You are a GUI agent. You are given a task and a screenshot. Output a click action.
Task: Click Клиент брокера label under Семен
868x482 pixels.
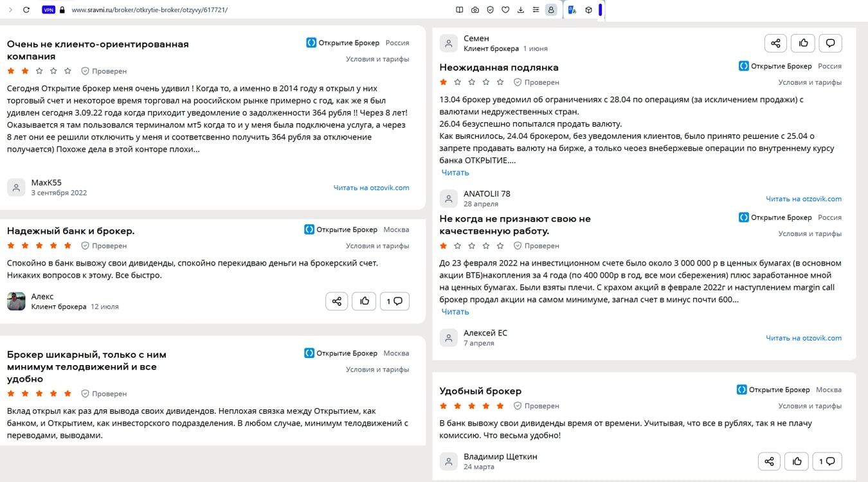[x=491, y=49]
